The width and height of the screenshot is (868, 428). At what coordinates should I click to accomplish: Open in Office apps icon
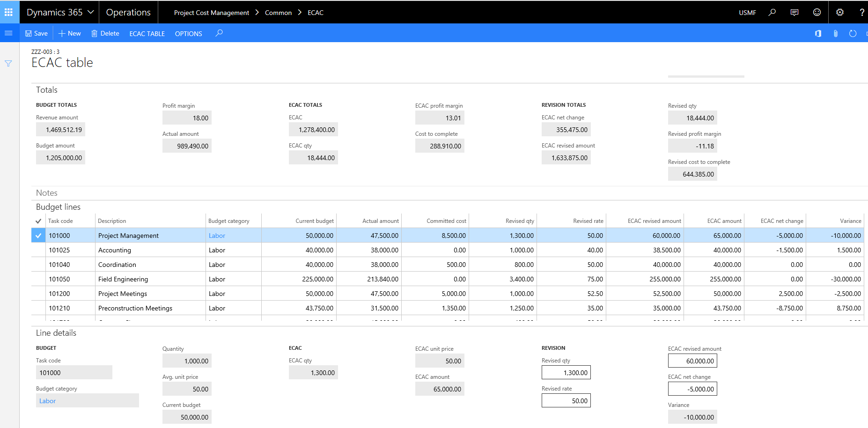pyautogui.click(x=818, y=33)
